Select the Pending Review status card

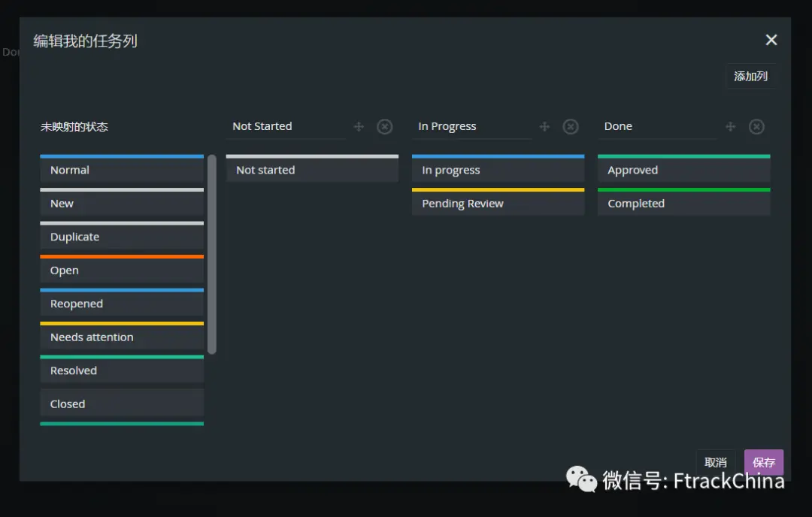[498, 204]
